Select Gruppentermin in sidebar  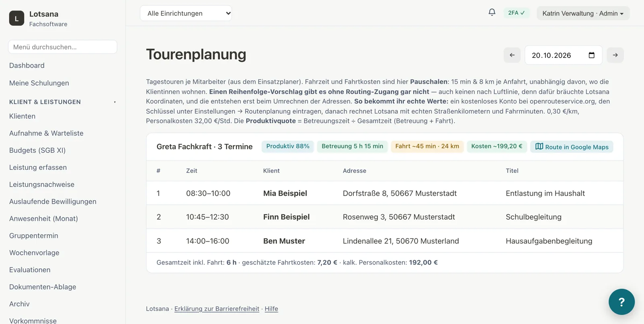(x=34, y=236)
